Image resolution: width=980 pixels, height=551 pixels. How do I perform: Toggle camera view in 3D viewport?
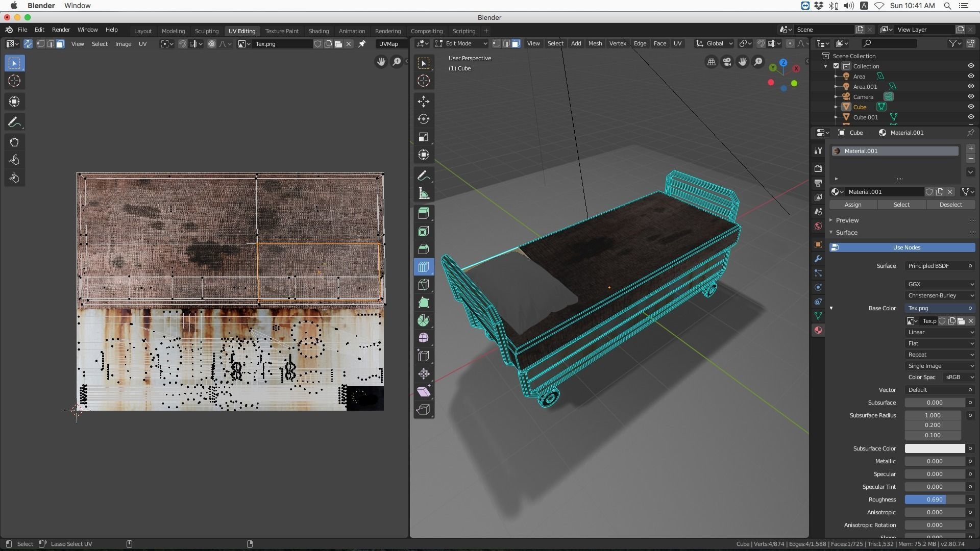[x=727, y=62]
